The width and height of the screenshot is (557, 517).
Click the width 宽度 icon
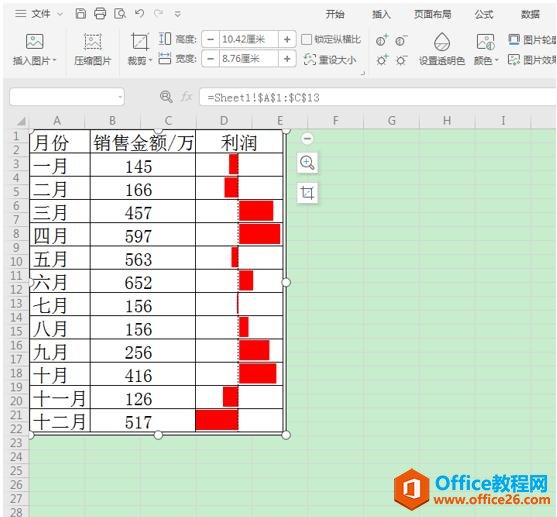[x=164, y=58]
